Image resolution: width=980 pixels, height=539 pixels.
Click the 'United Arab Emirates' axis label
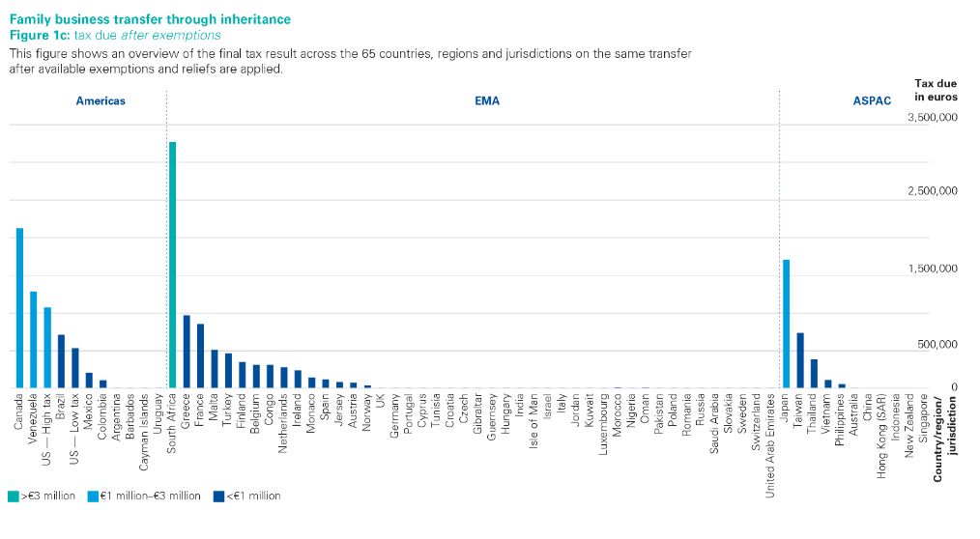tap(770, 447)
